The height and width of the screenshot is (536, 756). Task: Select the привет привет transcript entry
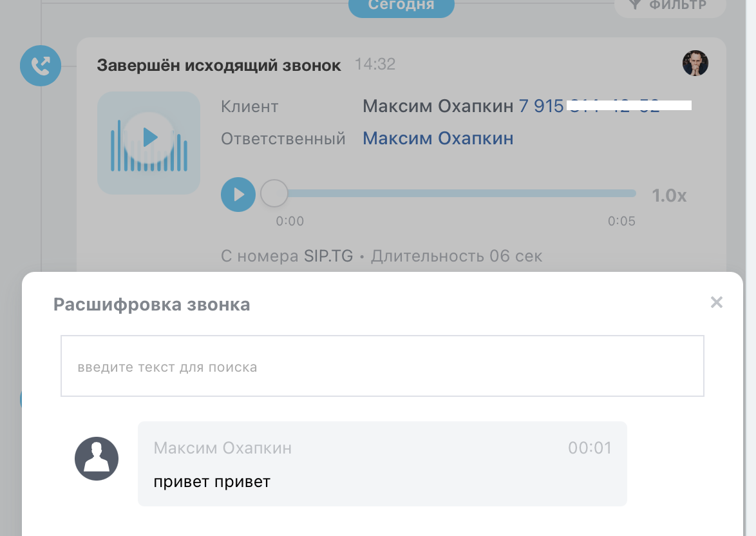coord(213,481)
